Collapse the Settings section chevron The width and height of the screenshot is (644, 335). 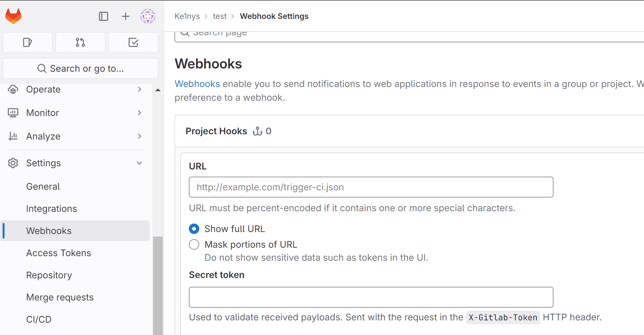click(x=139, y=163)
